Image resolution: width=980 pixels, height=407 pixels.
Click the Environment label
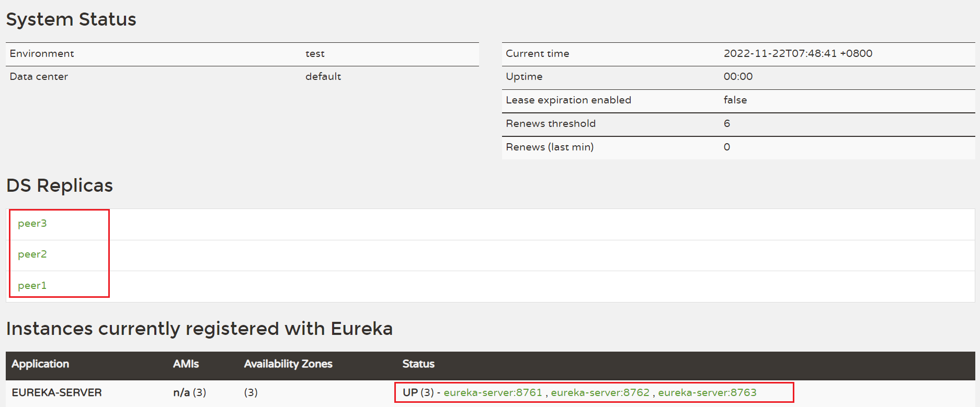click(x=42, y=53)
